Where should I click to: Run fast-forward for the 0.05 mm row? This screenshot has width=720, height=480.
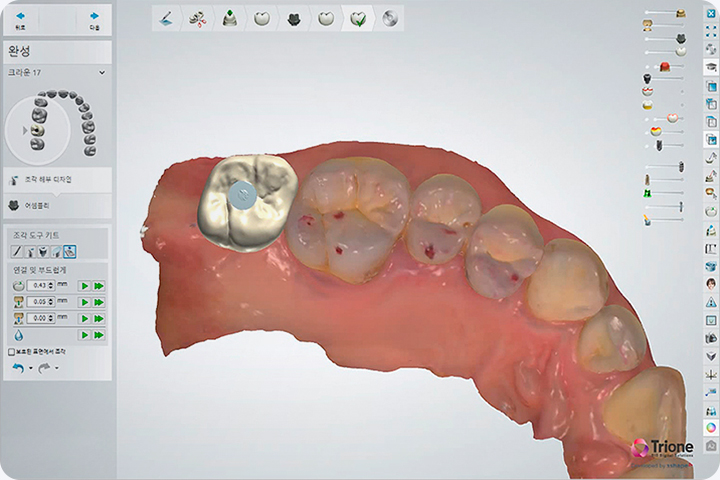(99, 302)
